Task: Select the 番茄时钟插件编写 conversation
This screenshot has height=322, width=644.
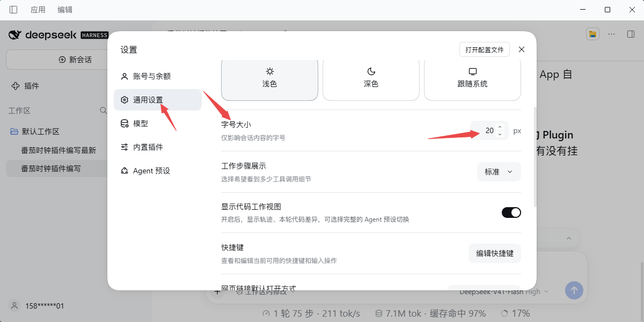Action: (51, 169)
